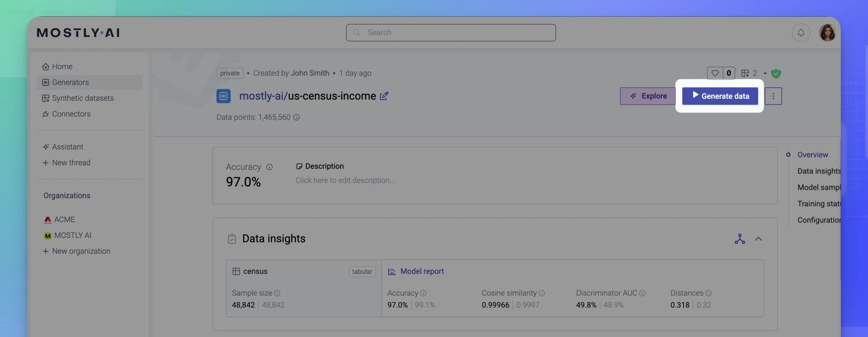Click the Discriminator AUC info icon

point(642,293)
